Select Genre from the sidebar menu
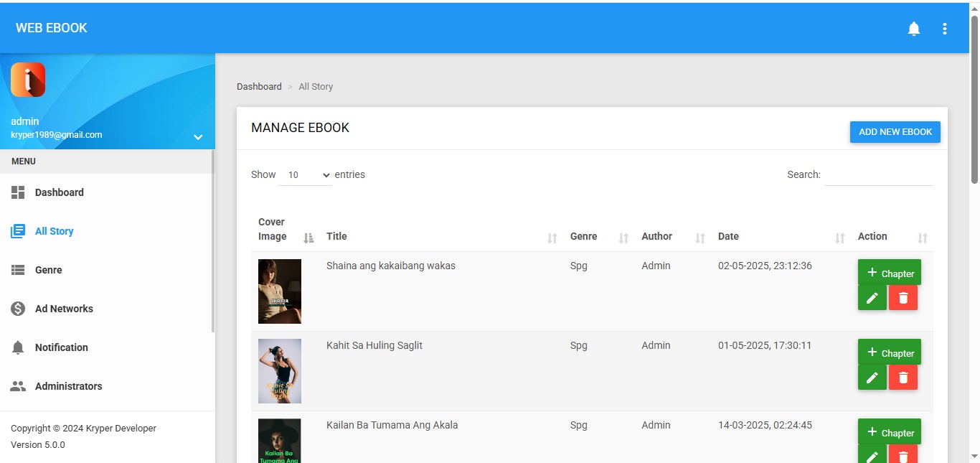The image size is (980, 463). tap(48, 270)
